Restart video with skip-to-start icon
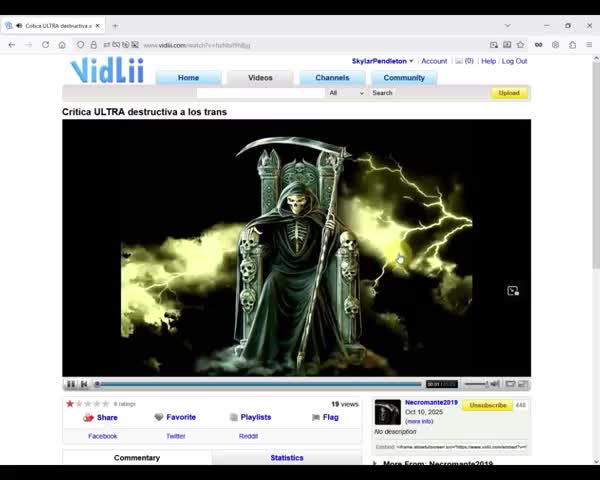The height and width of the screenshot is (480, 600). pos(84,384)
